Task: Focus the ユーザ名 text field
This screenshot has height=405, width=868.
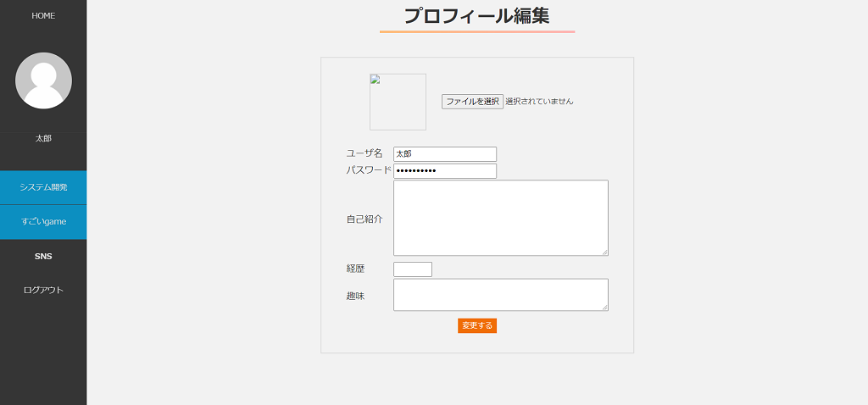Action: pos(445,154)
